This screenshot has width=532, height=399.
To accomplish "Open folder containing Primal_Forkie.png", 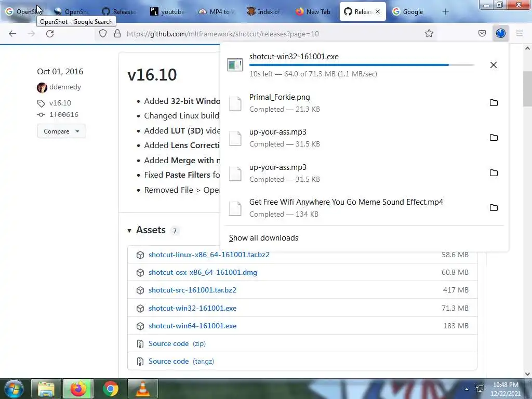I will tap(494, 103).
